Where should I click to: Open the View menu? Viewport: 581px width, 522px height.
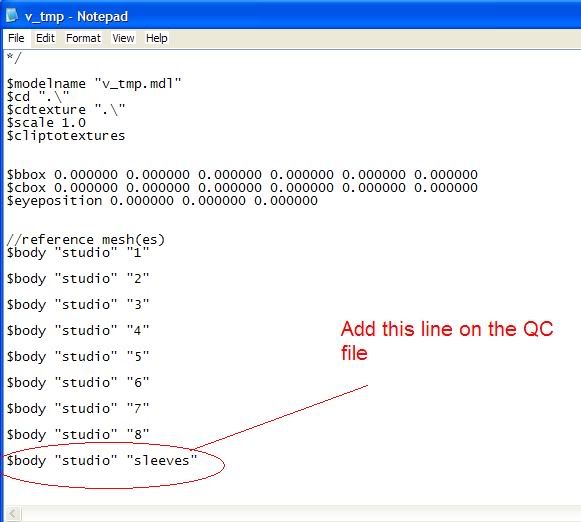123,38
